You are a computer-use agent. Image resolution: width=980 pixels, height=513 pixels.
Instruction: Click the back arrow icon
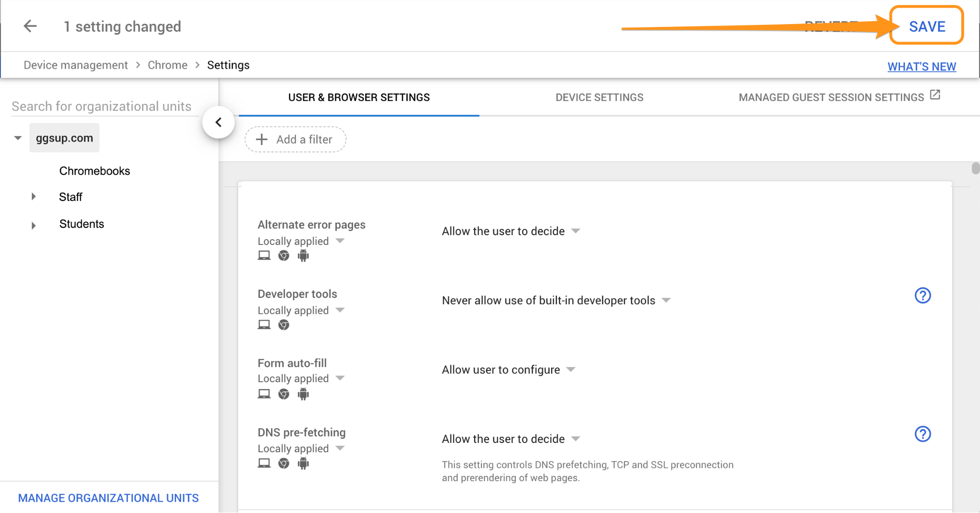tap(30, 26)
